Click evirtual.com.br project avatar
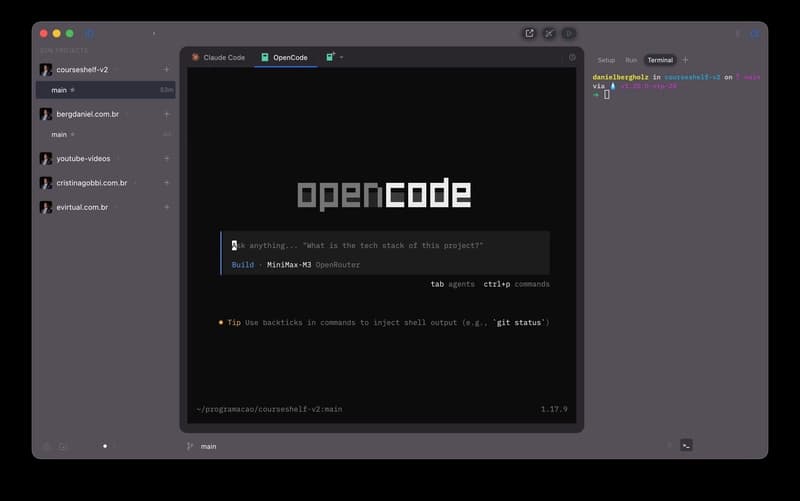This screenshot has height=501, width=800. click(46, 207)
